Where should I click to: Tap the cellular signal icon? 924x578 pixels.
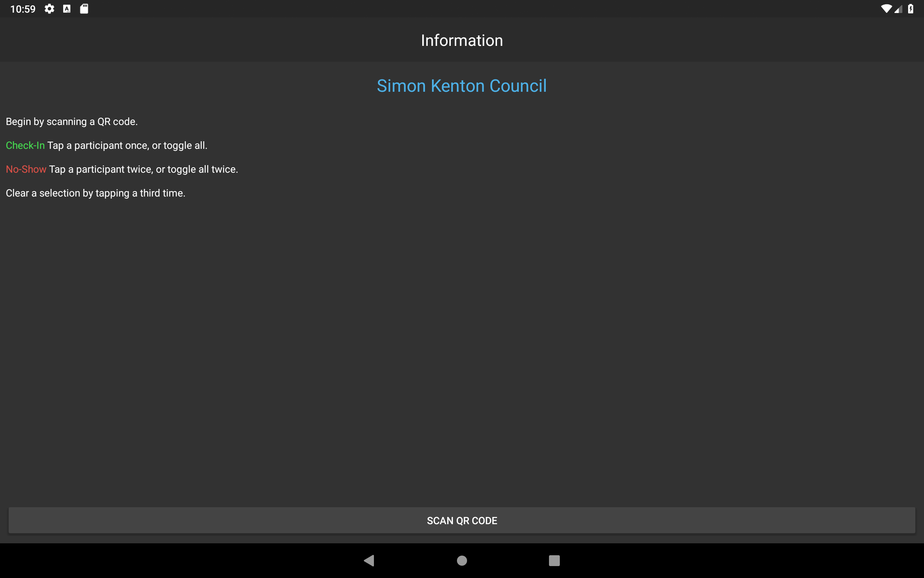pos(898,9)
